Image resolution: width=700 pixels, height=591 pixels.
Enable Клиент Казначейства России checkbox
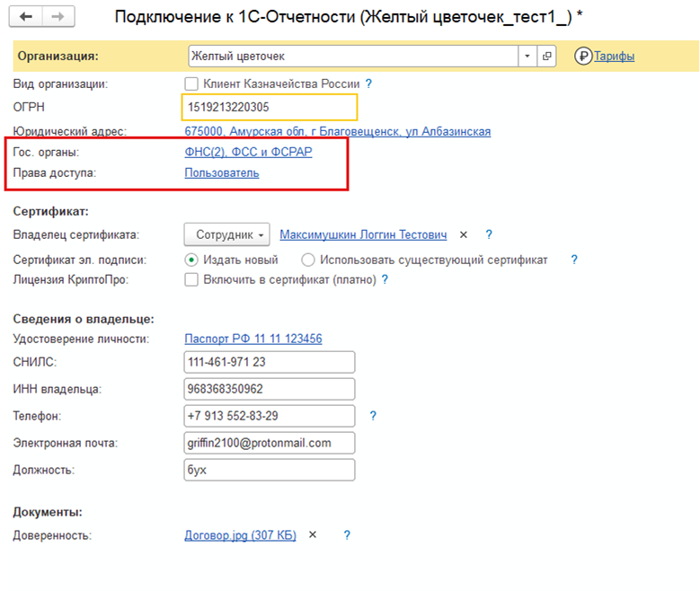(x=191, y=84)
